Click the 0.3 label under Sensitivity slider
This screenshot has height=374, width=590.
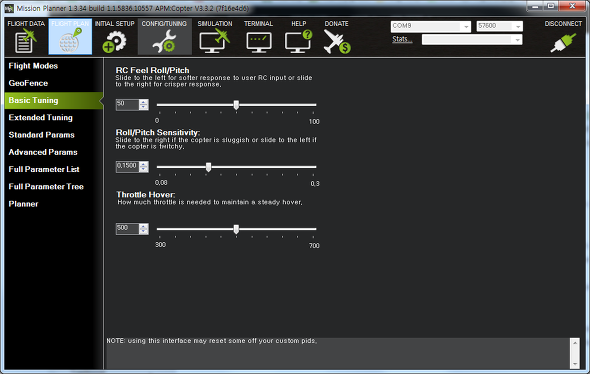pos(315,184)
